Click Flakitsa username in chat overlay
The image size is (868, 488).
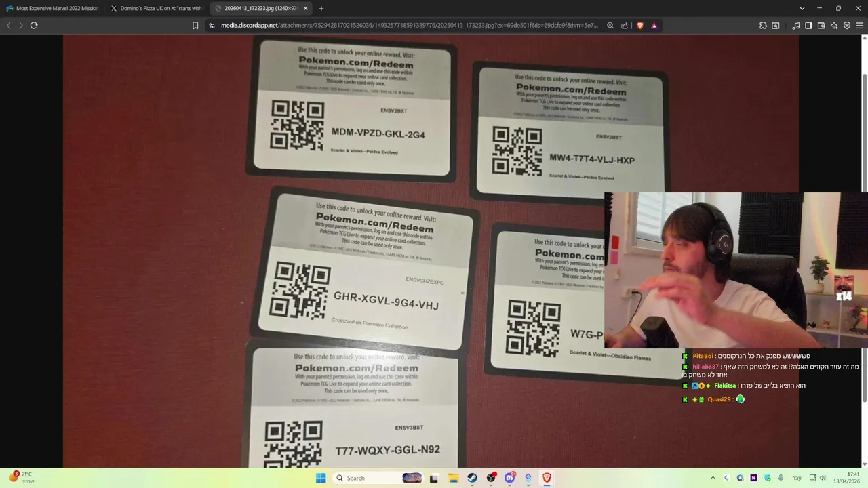pos(725,386)
